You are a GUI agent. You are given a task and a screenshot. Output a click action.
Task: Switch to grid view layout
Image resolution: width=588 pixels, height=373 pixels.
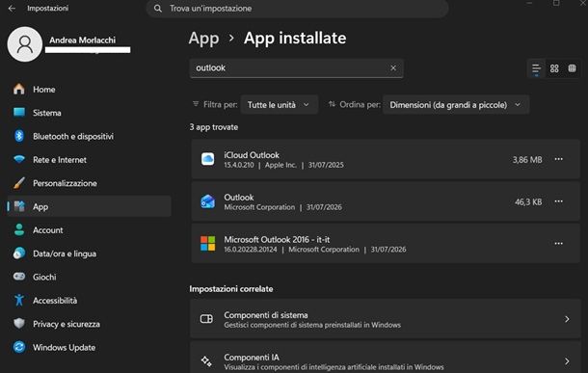(554, 68)
